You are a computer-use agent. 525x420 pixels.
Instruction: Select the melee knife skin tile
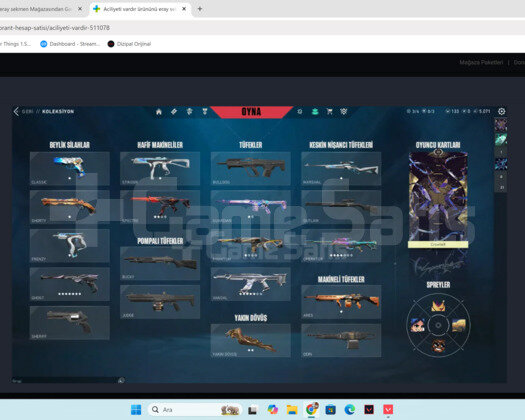[x=251, y=340]
